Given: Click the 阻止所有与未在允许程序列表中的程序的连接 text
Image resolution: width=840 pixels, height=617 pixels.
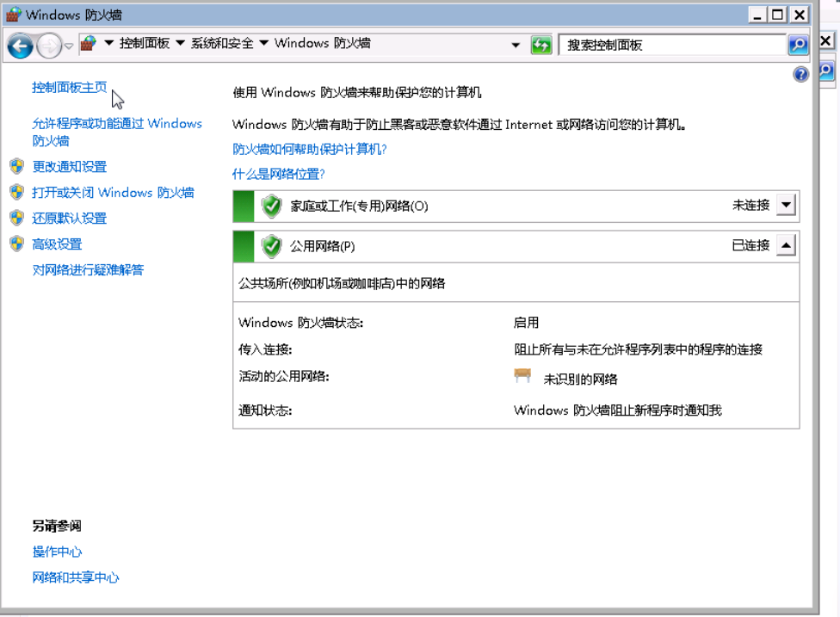Looking at the screenshot, I should (638, 349).
